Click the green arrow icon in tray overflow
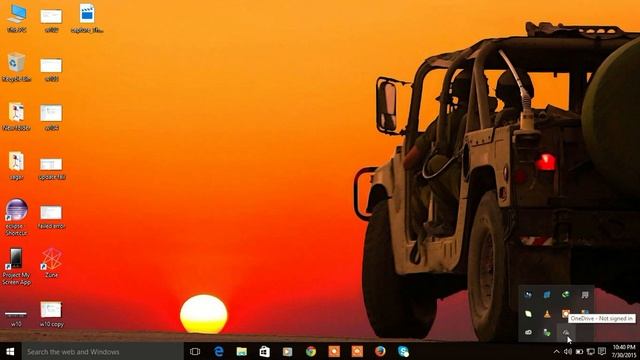The height and width of the screenshot is (360, 640). (x=566, y=295)
